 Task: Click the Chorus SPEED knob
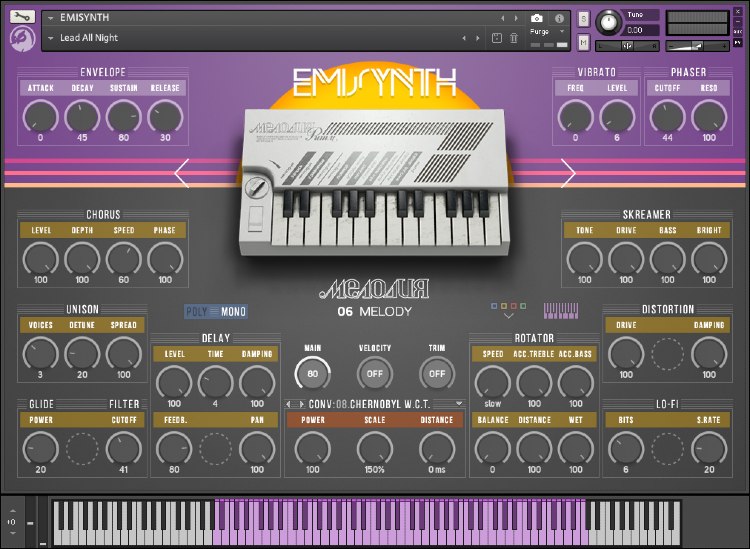coord(123,259)
